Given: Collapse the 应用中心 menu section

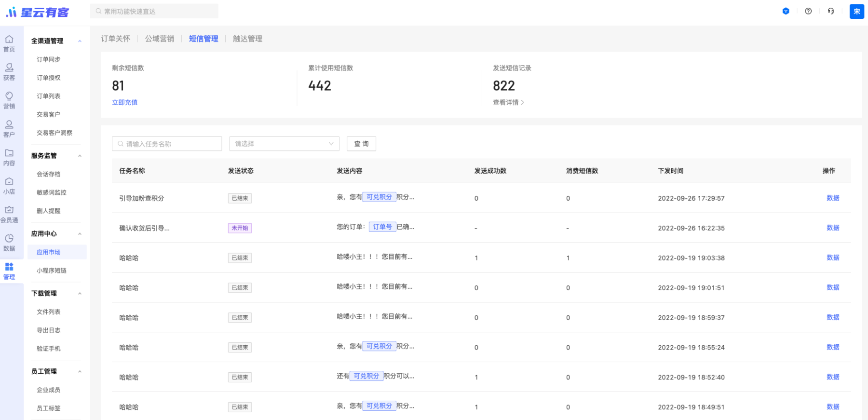Looking at the screenshot, I should (x=80, y=234).
